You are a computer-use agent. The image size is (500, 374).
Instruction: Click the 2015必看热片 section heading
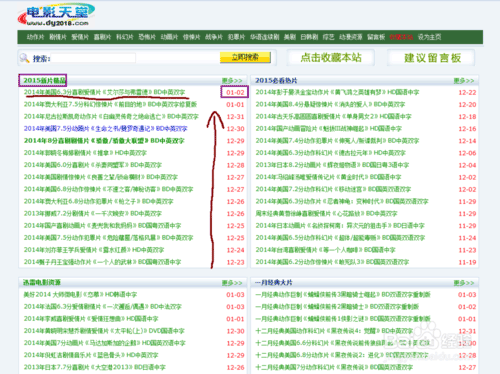tap(276, 81)
